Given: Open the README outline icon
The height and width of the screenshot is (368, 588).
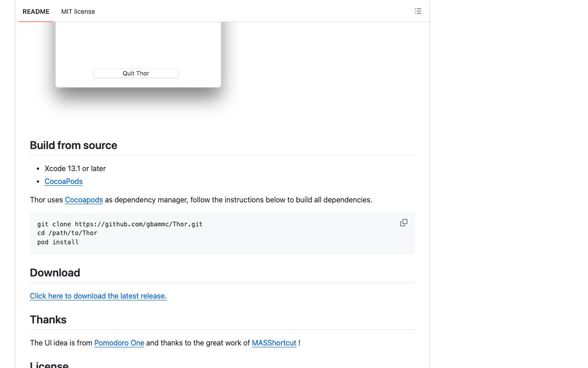Looking at the screenshot, I should click(x=418, y=11).
